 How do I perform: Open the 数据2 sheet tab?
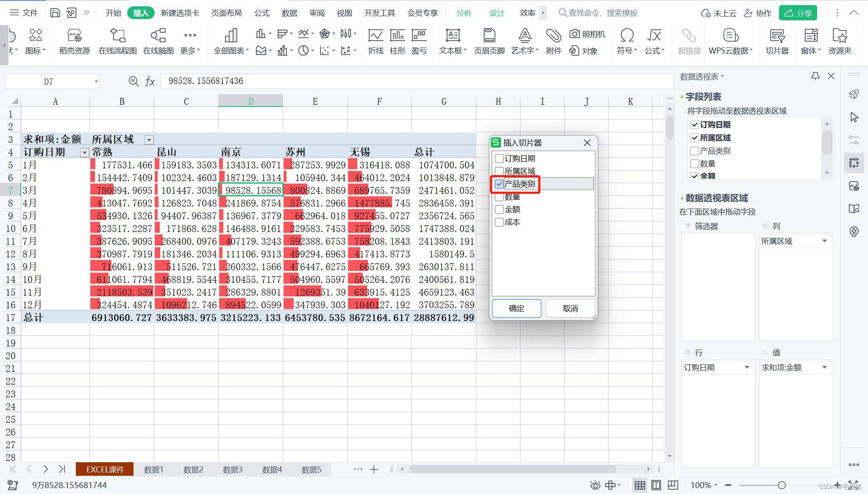[193, 469]
